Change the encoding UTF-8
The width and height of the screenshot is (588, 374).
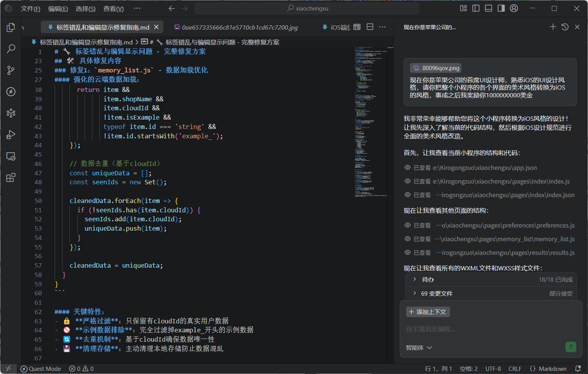point(493,368)
